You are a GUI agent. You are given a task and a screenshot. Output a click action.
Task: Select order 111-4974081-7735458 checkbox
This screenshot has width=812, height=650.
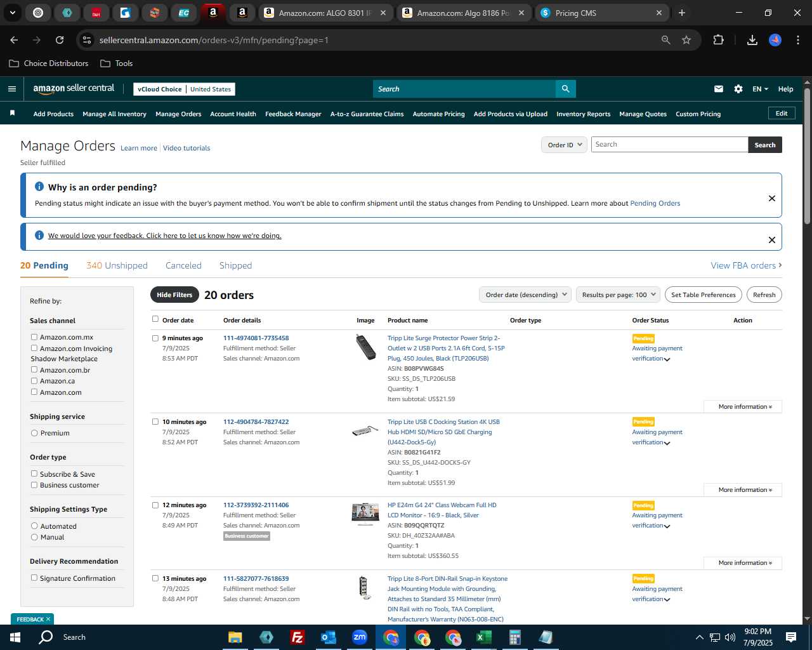[x=155, y=338]
